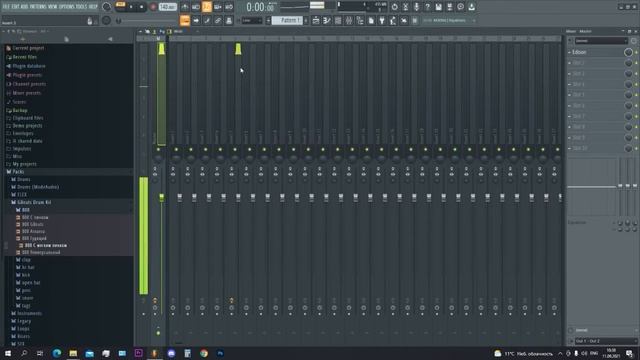Click the stop button in transport

pos(142,7)
